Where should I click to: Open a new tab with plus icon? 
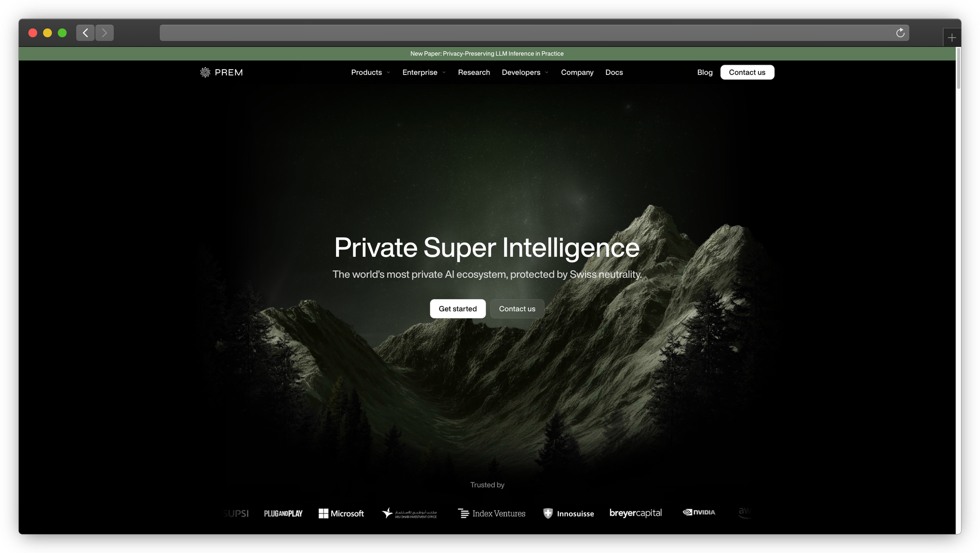coord(952,38)
